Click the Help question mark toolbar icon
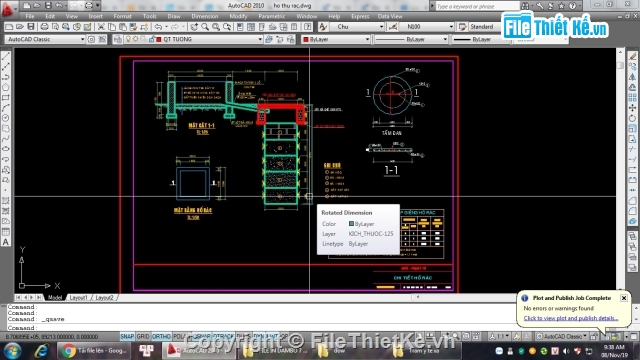 point(308,27)
